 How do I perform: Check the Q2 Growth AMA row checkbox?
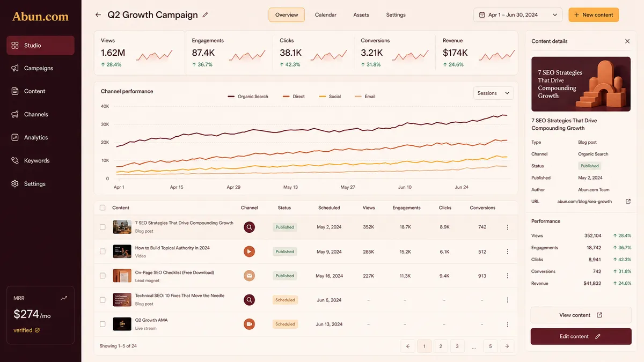[103, 324]
